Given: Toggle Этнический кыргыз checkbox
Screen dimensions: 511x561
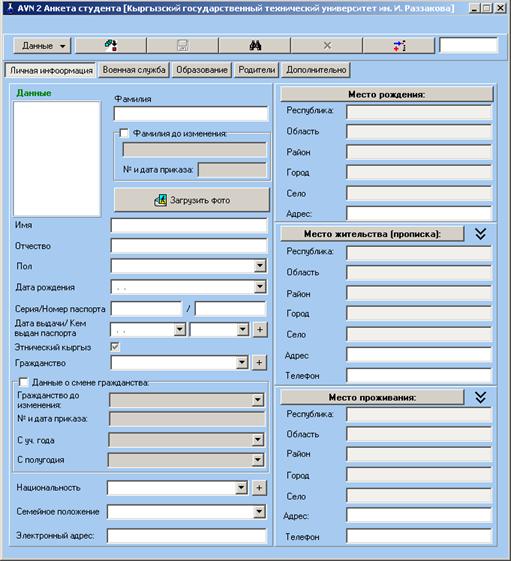Looking at the screenshot, I should tap(115, 347).
